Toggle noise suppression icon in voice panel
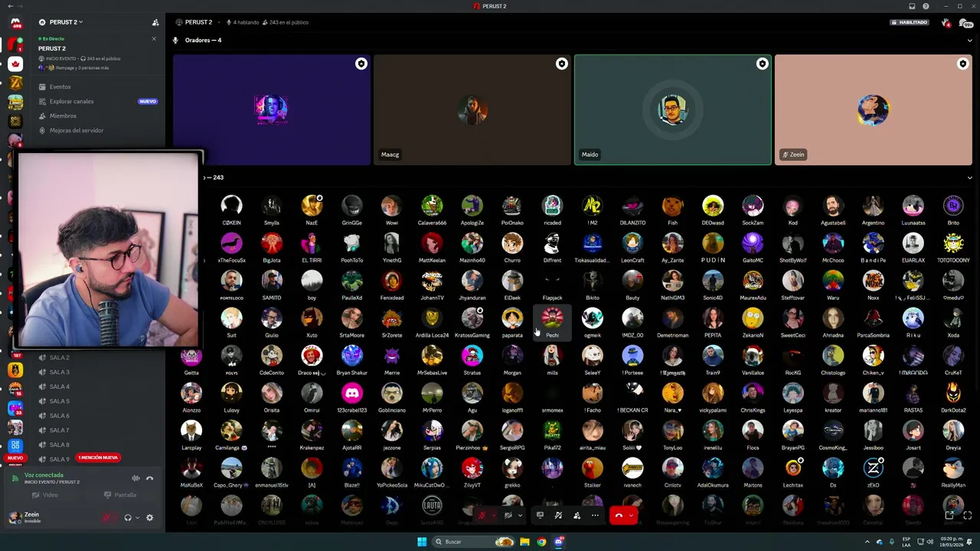This screenshot has height=551, width=980. tap(136, 478)
